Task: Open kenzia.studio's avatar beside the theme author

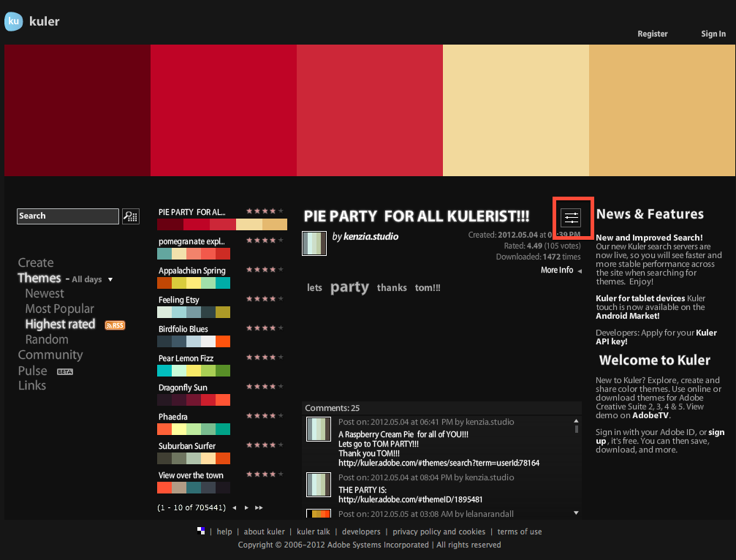Action: [314, 243]
